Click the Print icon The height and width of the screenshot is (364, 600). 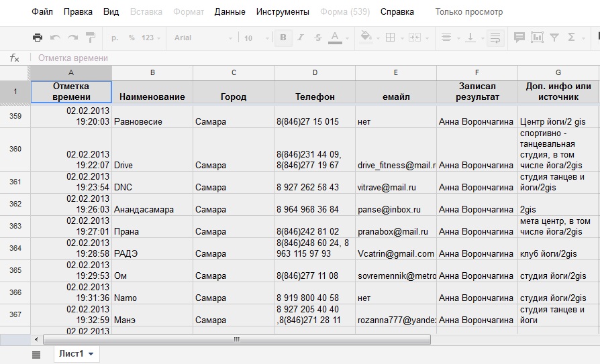pos(38,38)
